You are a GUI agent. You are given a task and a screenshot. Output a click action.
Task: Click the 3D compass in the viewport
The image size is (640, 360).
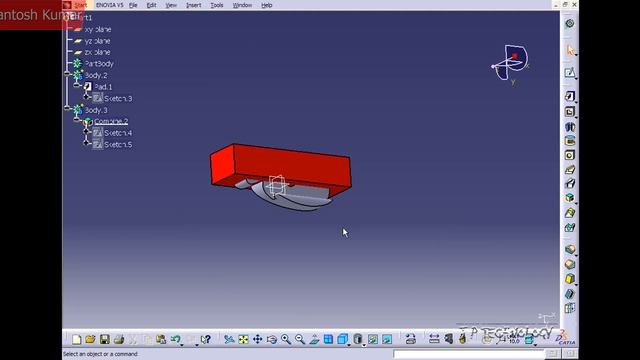510,63
